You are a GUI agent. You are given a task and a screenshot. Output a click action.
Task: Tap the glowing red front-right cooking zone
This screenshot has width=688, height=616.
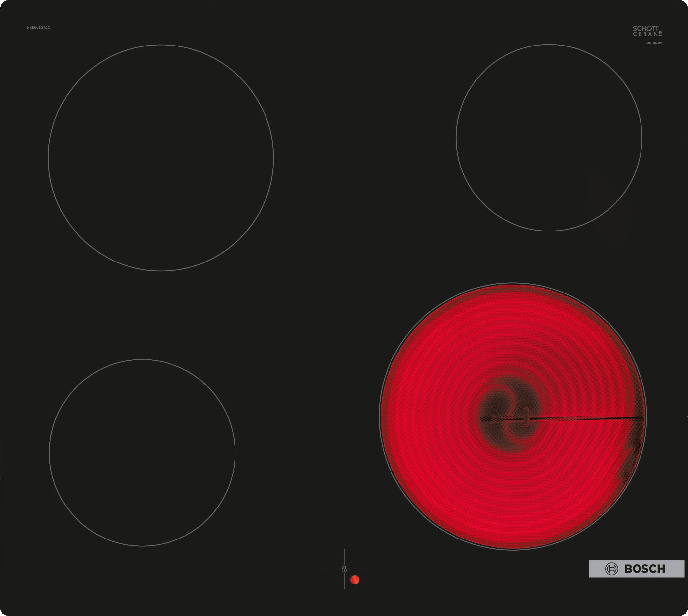coord(513,416)
